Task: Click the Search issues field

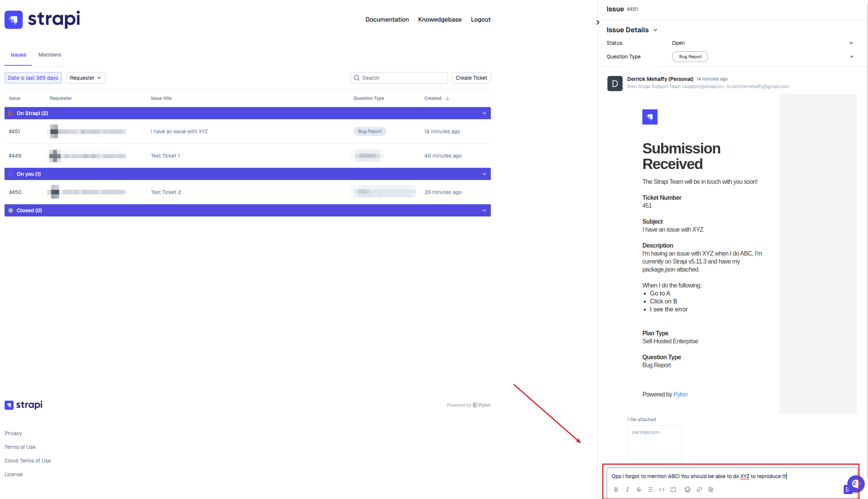Action: [x=399, y=78]
